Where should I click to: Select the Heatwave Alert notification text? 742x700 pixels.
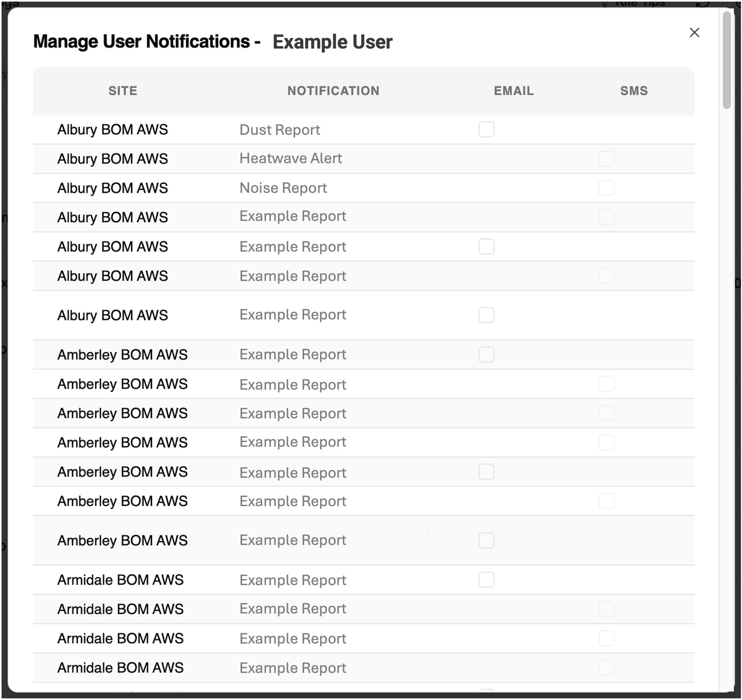(x=291, y=159)
